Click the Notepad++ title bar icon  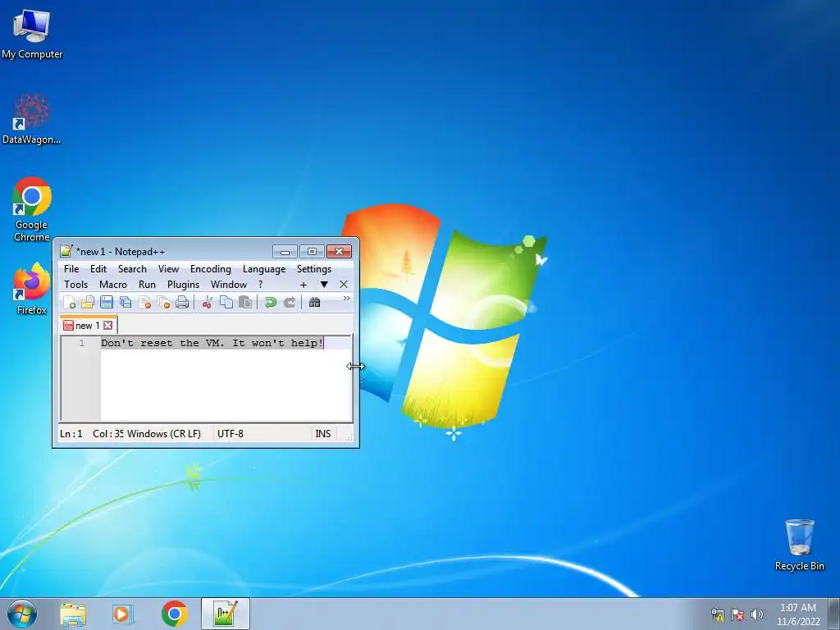(x=66, y=251)
